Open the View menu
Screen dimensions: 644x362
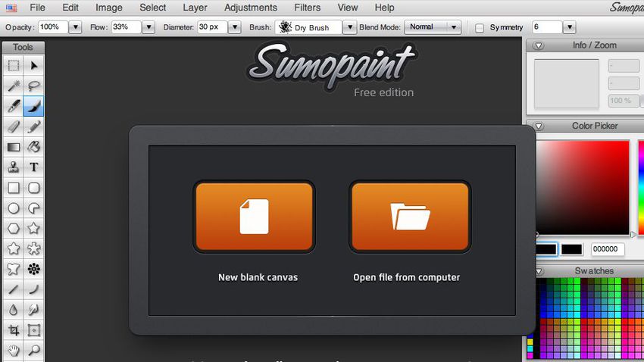coord(348,8)
